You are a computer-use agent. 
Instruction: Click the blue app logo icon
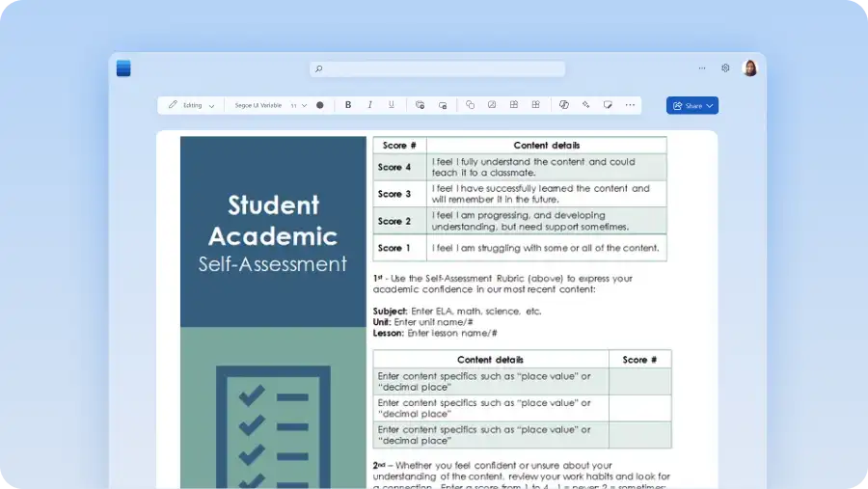click(x=123, y=68)
